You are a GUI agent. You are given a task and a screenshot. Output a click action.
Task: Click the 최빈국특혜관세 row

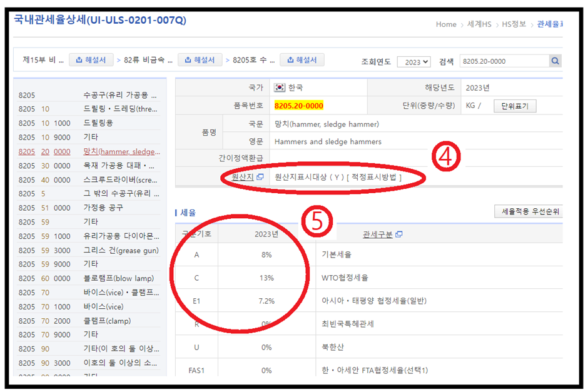369,324
